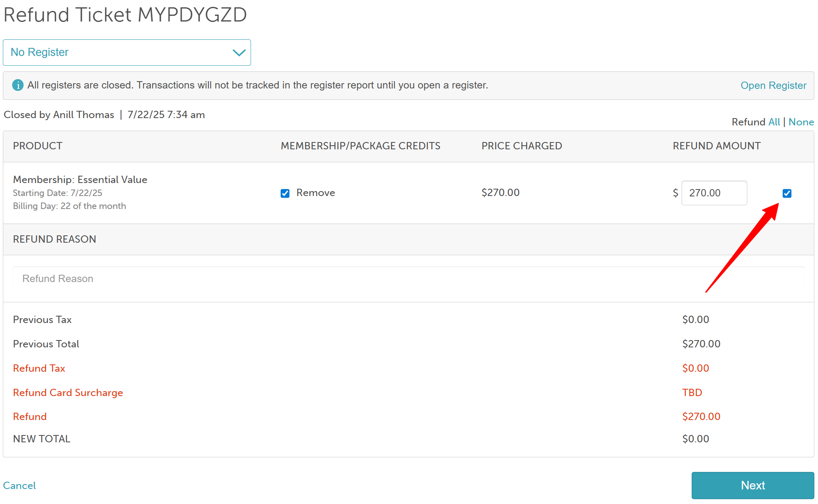This screenshot has width=818, height=504.
Task: Click the PRICE CHARGED column header
Action: 522,146
